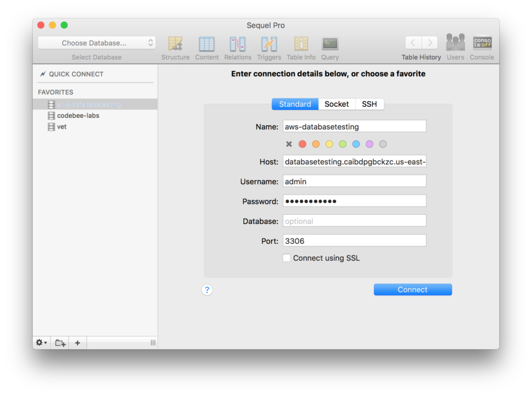Screen dimensions: 532x396
Task: Open the Triggers view
Action: tap(269, 48)
